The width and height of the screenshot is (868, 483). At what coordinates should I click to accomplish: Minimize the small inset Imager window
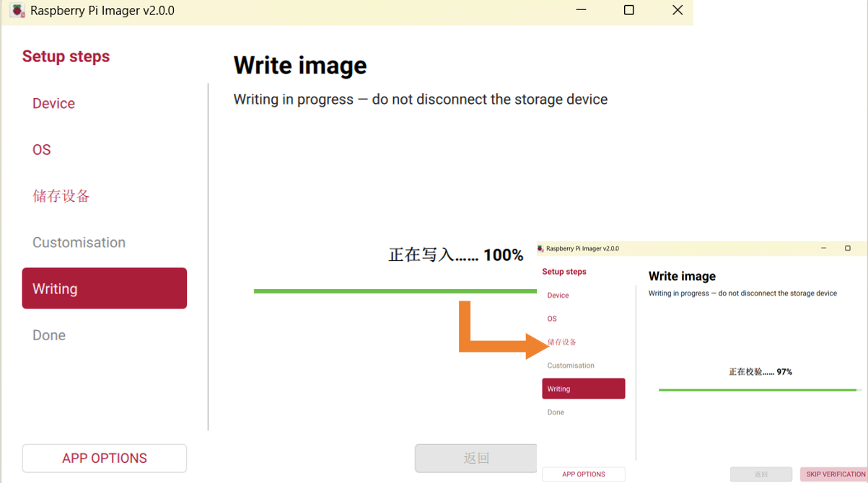[823, 249]
